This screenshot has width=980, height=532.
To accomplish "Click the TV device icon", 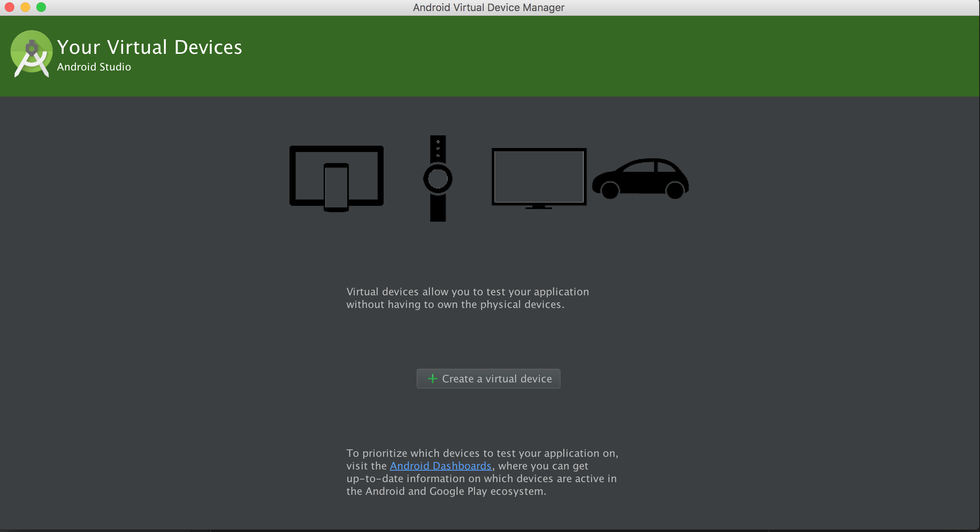I will pyautogui.click(x=539, y=178).
